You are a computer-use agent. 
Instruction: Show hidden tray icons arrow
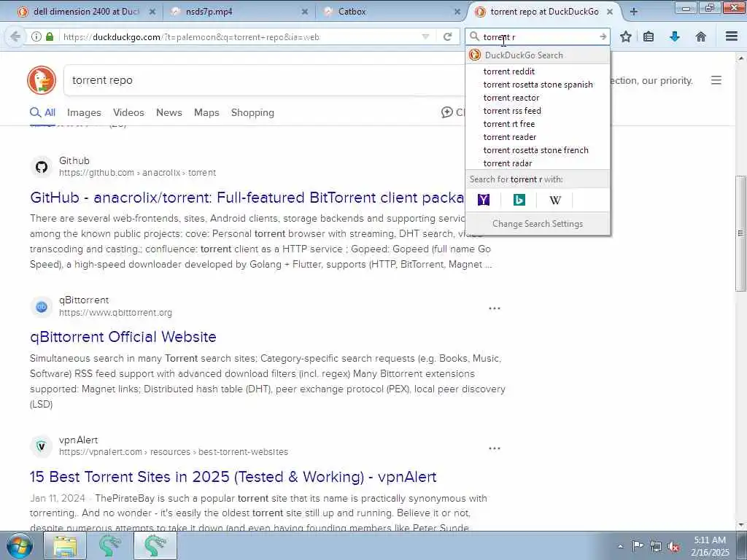[620, 546]
